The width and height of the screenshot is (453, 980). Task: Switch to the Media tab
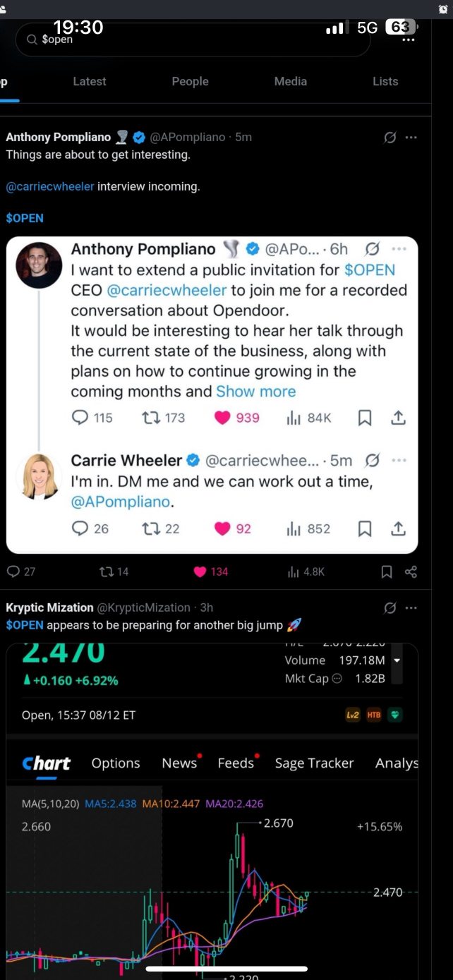(x=291, y=82)
